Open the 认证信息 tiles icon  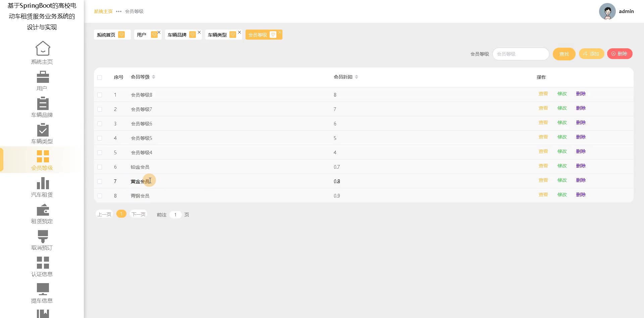pyautogui.click(x=43, y=263)
